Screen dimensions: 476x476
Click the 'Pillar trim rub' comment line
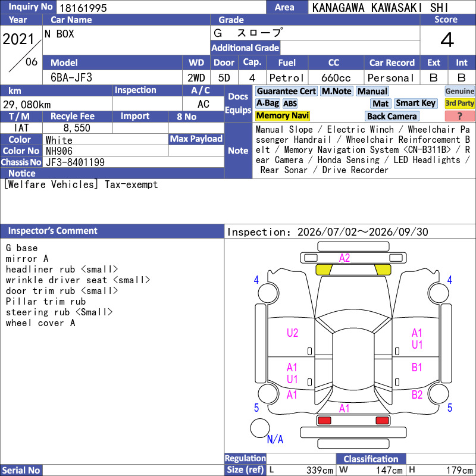point(46,302)
